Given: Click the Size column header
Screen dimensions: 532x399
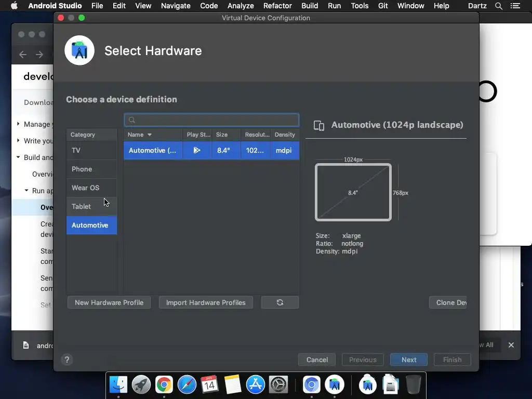Looking at the screenshot, I should click(x=227, y=135).
